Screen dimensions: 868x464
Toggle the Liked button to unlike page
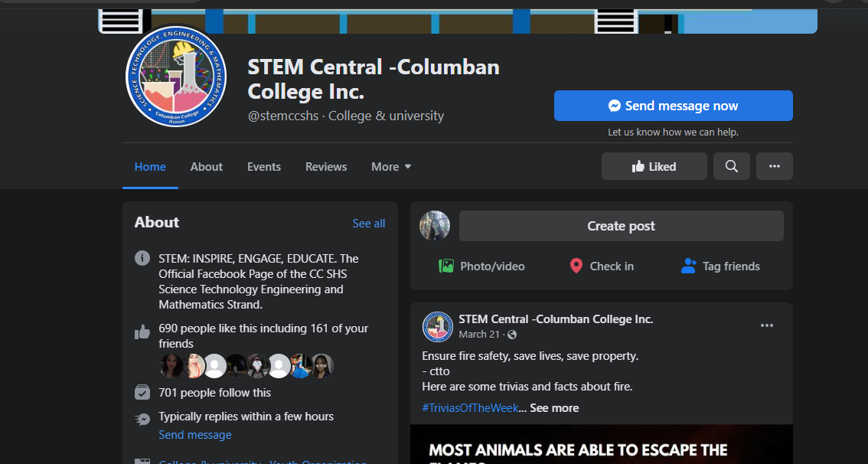point(654,166)
